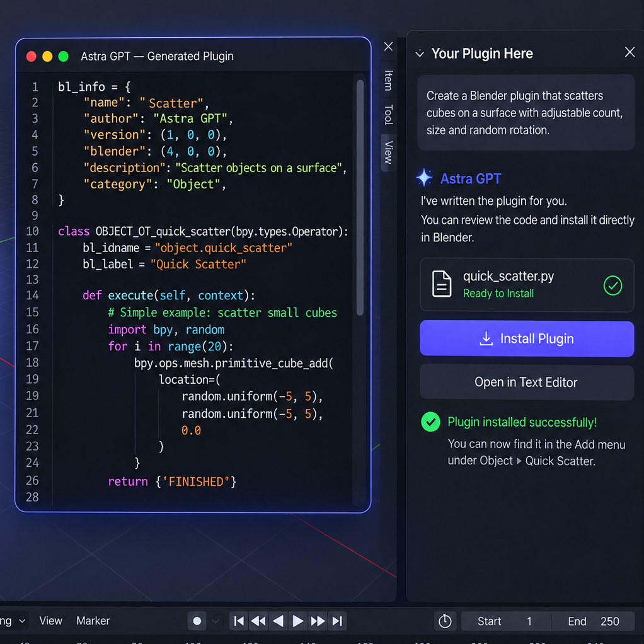Image resolution: width=644 pixels, height=644 pixels.
Task: Click the code window vertical scrollbar thumb
Action: (x=360, y=197)
